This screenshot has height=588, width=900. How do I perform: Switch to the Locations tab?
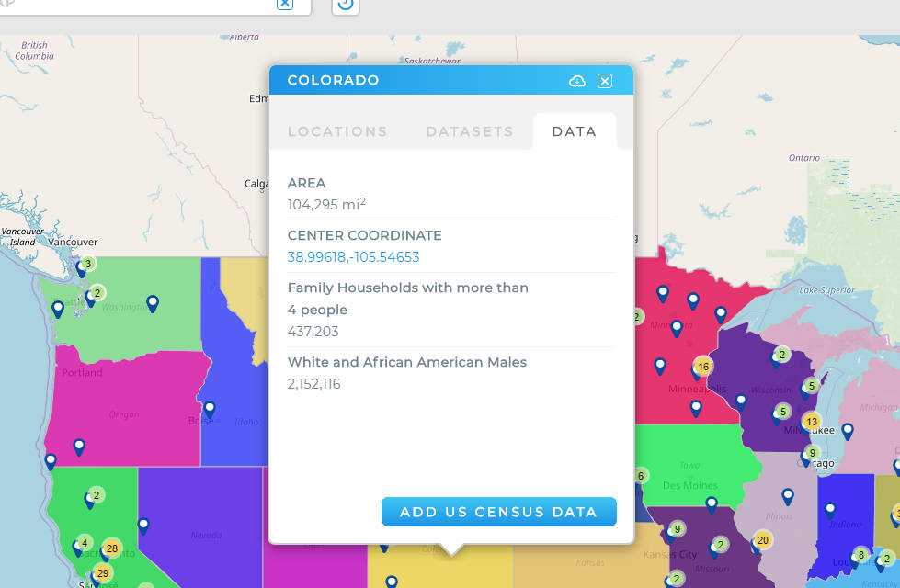click(337, 131)
